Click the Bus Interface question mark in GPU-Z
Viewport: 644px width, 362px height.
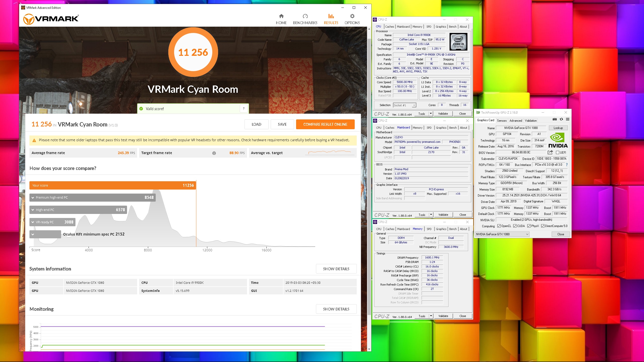pyautogui.click(x=567, y=165)
